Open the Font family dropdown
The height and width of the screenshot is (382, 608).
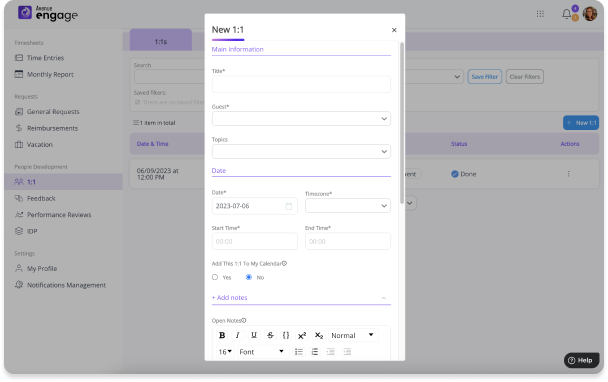(x=262, y=352)
